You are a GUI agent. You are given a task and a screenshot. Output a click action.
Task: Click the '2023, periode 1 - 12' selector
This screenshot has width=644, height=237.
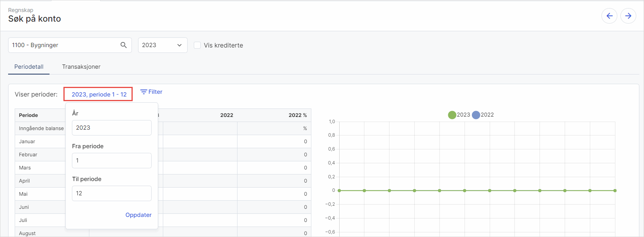[99, 95]
